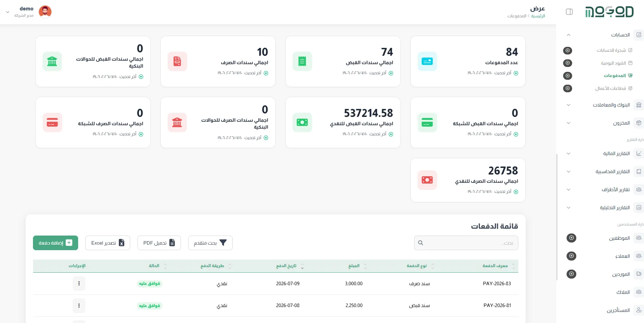Click the الحسابات section icon
Viewport: 644px width, 323px height.
tap(639, 35)
